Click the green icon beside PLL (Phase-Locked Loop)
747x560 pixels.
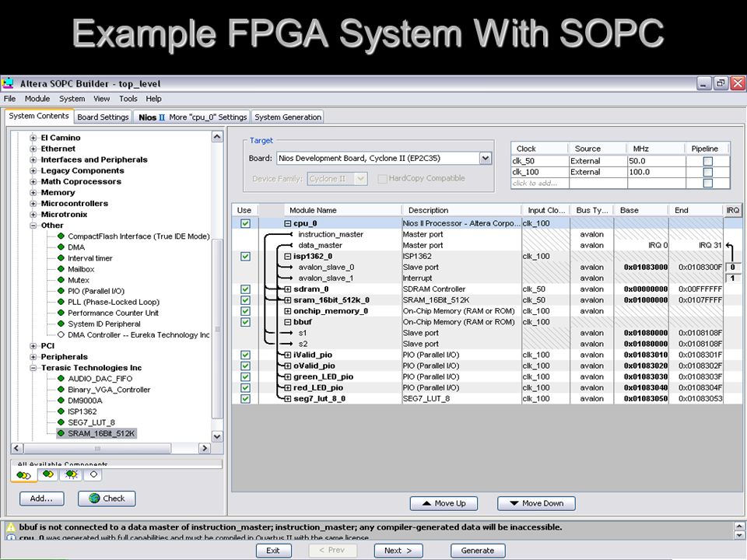[x=61, y=302]
